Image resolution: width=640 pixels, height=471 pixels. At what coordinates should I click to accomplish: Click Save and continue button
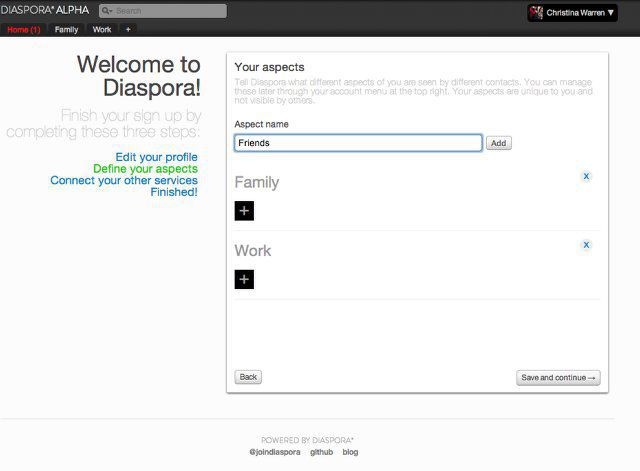[558, 378]
